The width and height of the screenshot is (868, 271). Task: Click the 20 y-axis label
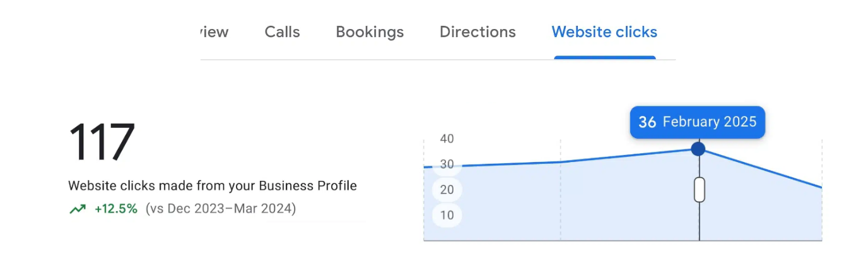(447, 190)
